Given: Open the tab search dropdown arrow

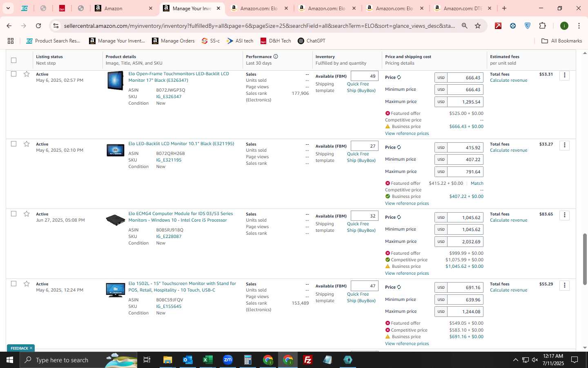Looking at the screenshot, I should coord(8,8).
